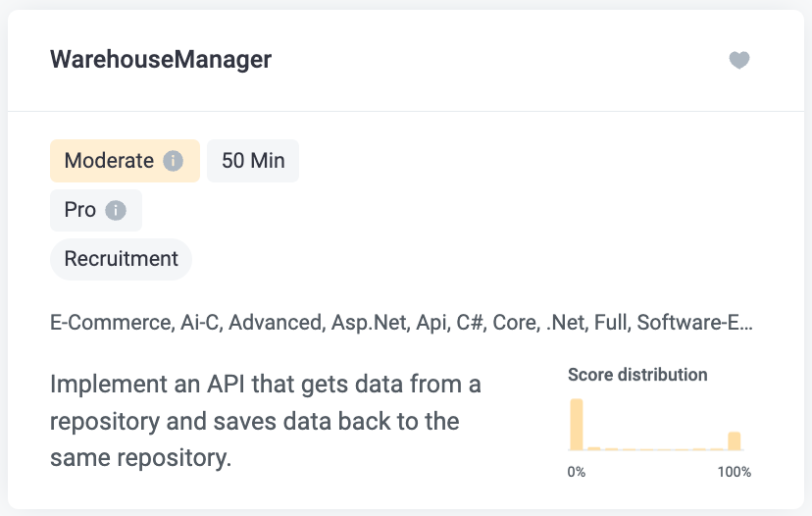
Task: Click the task description about repository API
Action: click(x=265, y=421)
